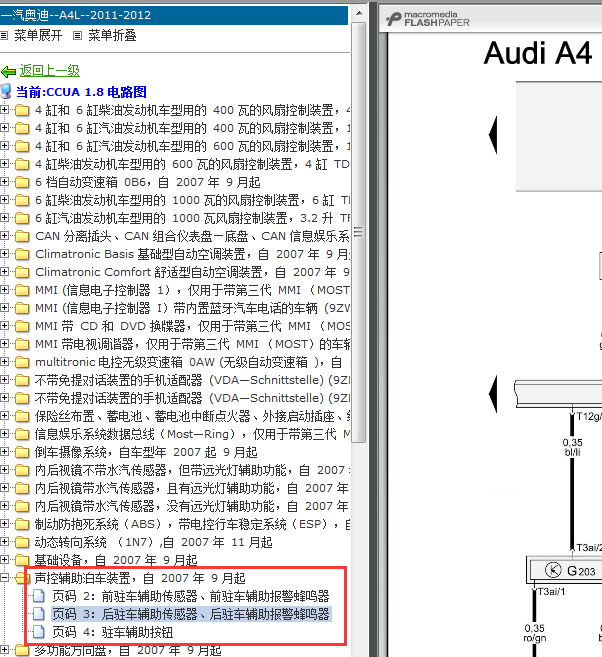
Task: Click the 返回上一级 back link
Action: pyautogui.click(x=49, y=71)
